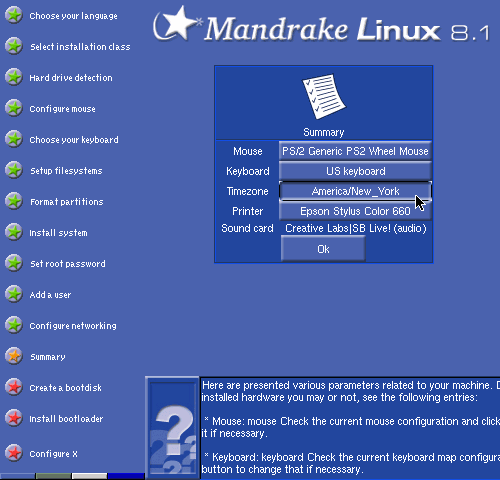Click the Summary checklist paper icon
This screenshot has width=500, height=480.
coord(324,96)
